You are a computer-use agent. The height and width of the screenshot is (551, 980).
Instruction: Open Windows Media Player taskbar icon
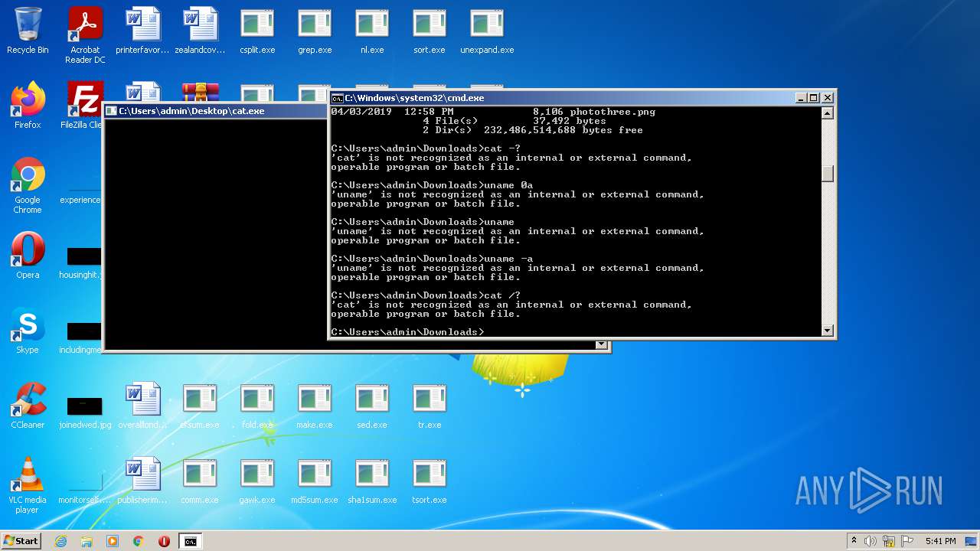point(113,541)
